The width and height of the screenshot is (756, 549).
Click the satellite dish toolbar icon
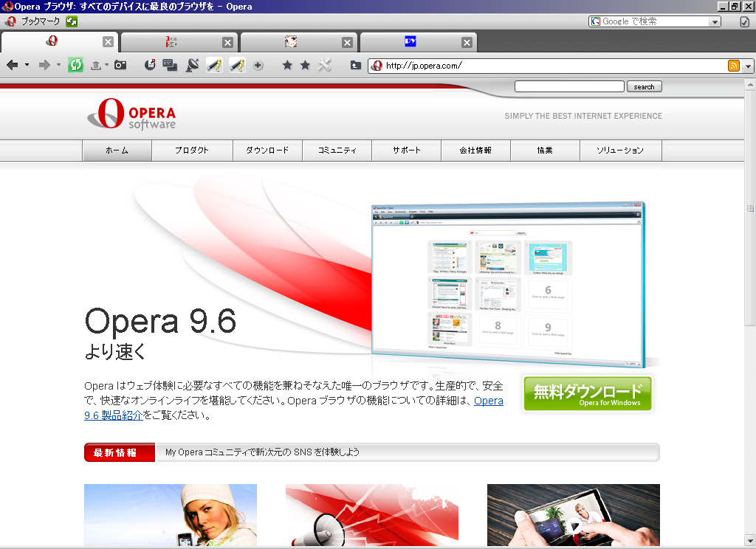193,65
